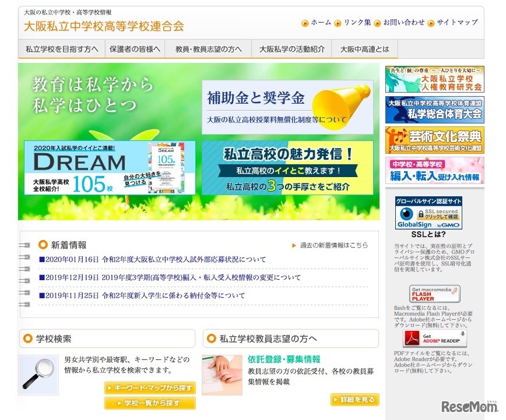Click the Get Macromedia Flash Player badge
Viewport: 506px width, 420px height.
point(434,294)
